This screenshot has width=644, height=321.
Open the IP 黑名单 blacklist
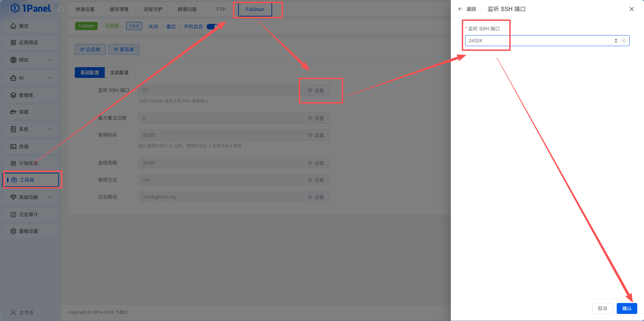[124, 49]
